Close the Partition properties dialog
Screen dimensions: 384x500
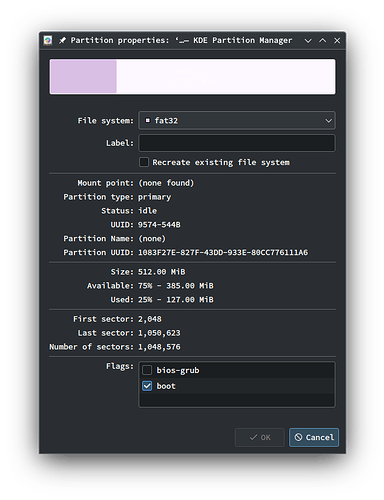click(337, 40)
